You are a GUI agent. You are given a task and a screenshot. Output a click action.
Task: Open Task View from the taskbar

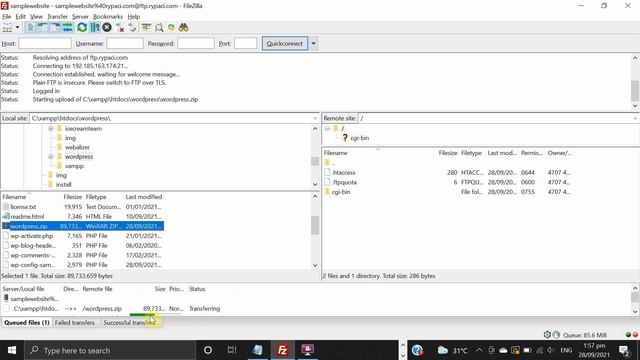[x=232, y=350]
